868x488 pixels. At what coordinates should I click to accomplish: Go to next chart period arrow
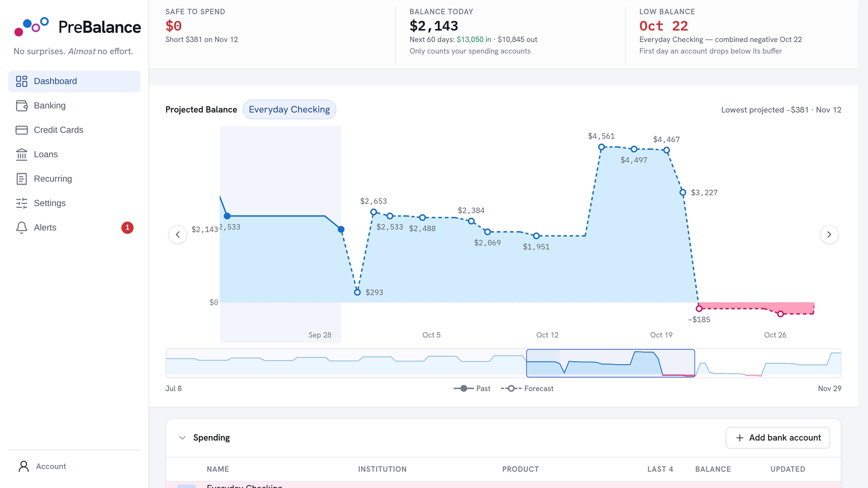coord(829,235)
